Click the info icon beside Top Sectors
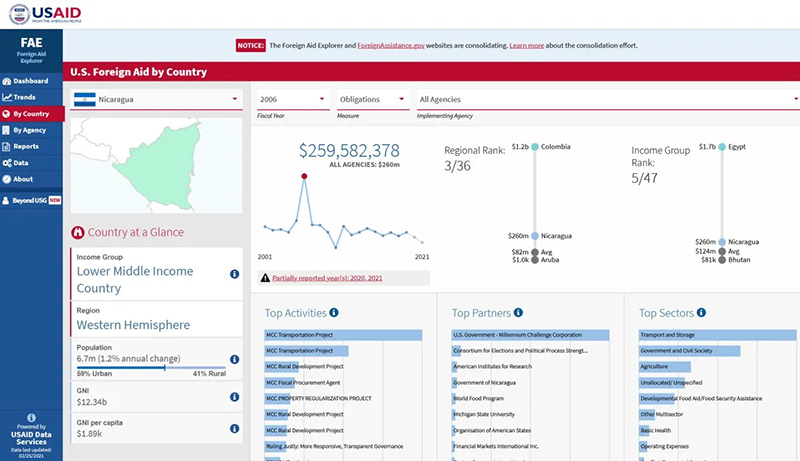The width and height of the screenshot is (800, 461). pyautogui.click(x=702, y=313)
